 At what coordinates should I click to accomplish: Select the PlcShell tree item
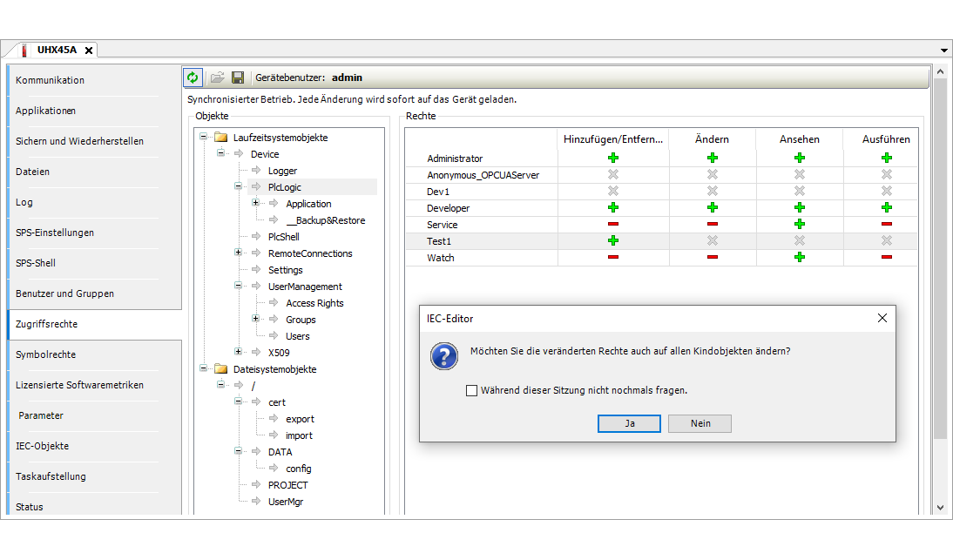coord(284,237)
